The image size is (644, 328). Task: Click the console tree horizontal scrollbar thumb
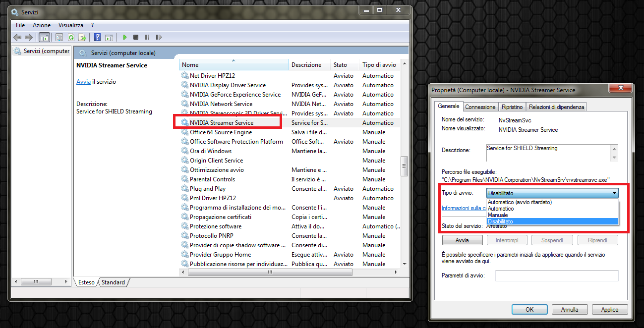36,282
